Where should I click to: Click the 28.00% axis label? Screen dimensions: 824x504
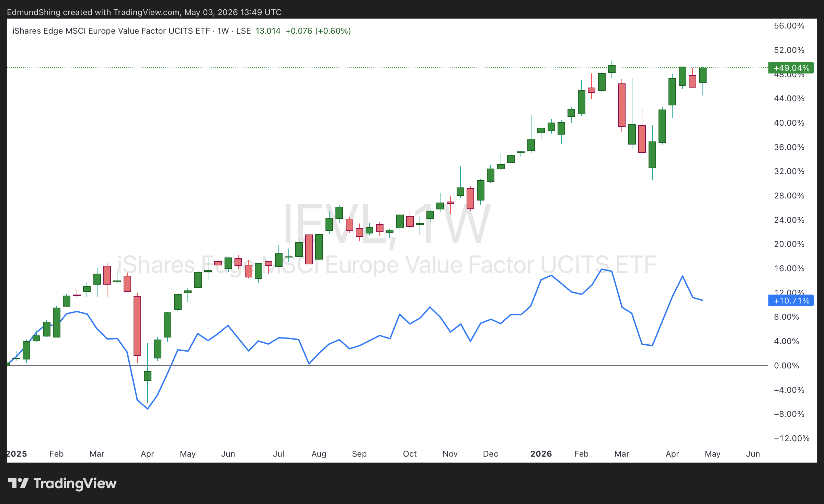(x=789, y=196)
